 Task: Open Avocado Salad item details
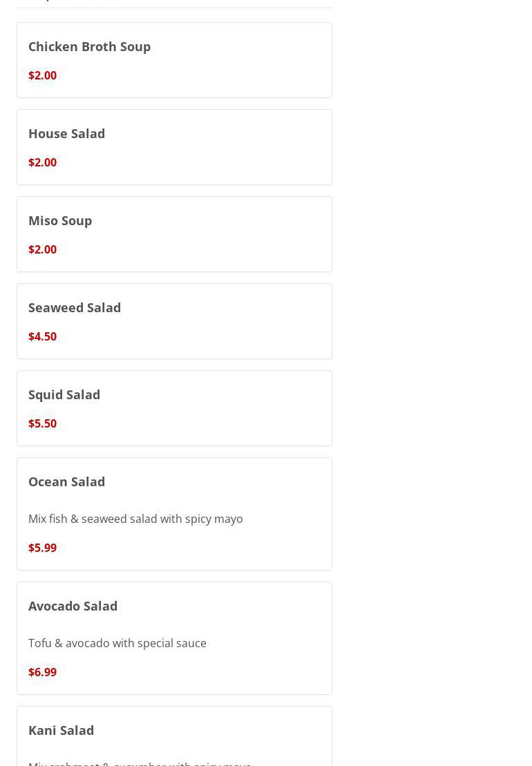click(x=73, y=606)
